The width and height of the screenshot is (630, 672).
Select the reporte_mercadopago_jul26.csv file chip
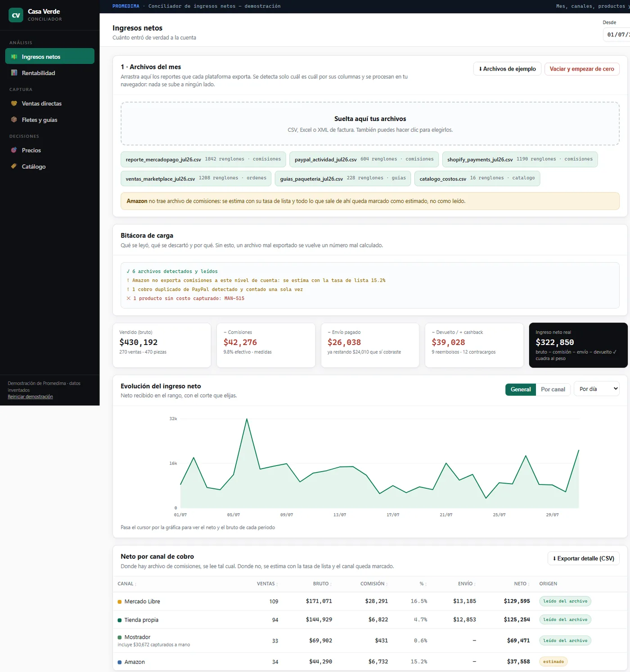[x=203, y=159]
